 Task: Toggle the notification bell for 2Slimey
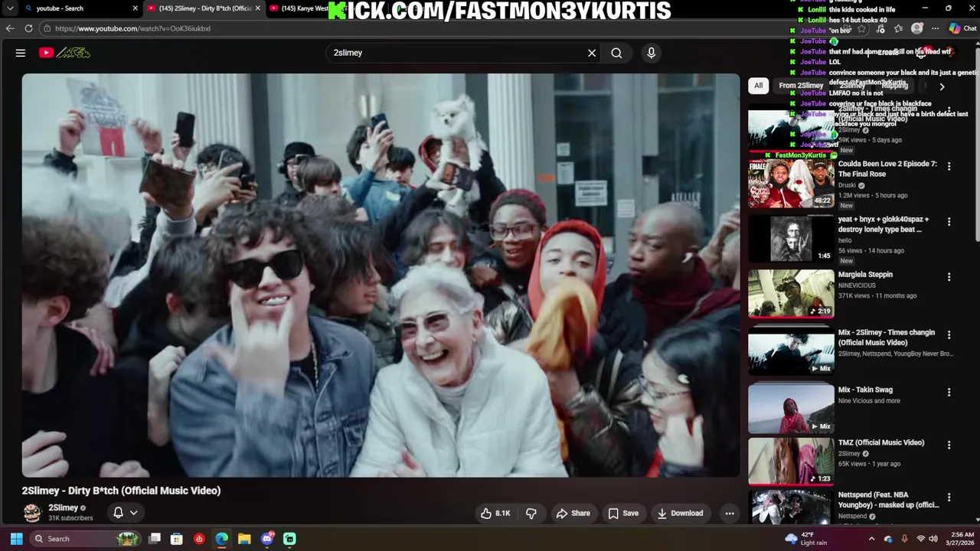(x=118, y=513)
